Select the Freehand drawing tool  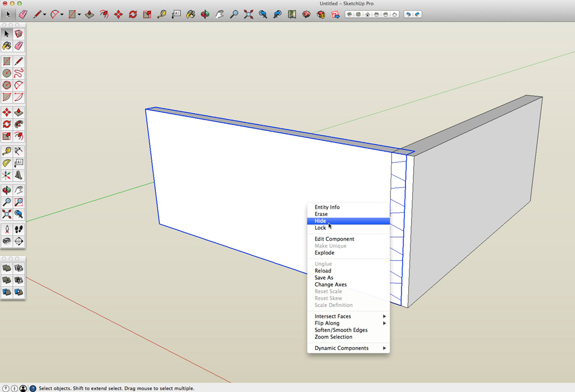pos(19,74)
